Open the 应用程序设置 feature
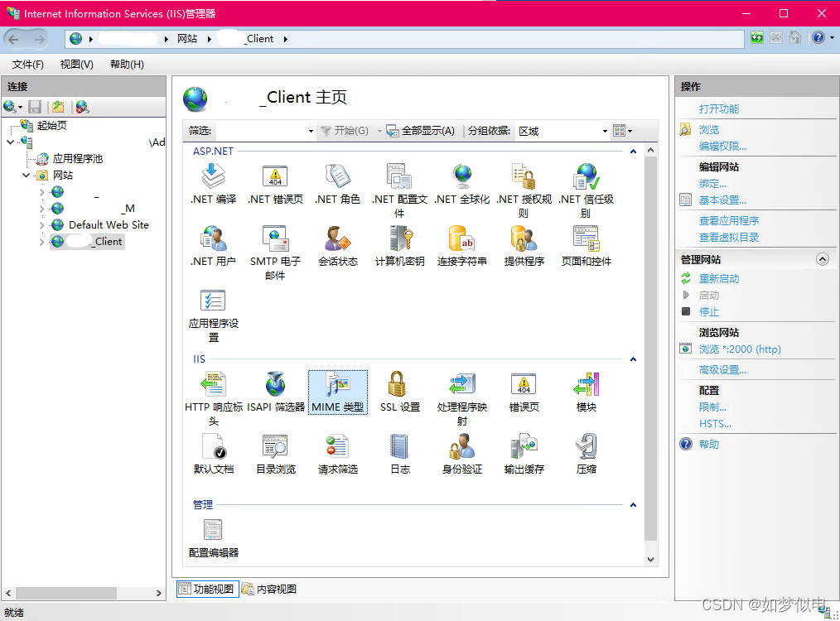The width and height of the screenshot is (840, 621). click(213, 315)
